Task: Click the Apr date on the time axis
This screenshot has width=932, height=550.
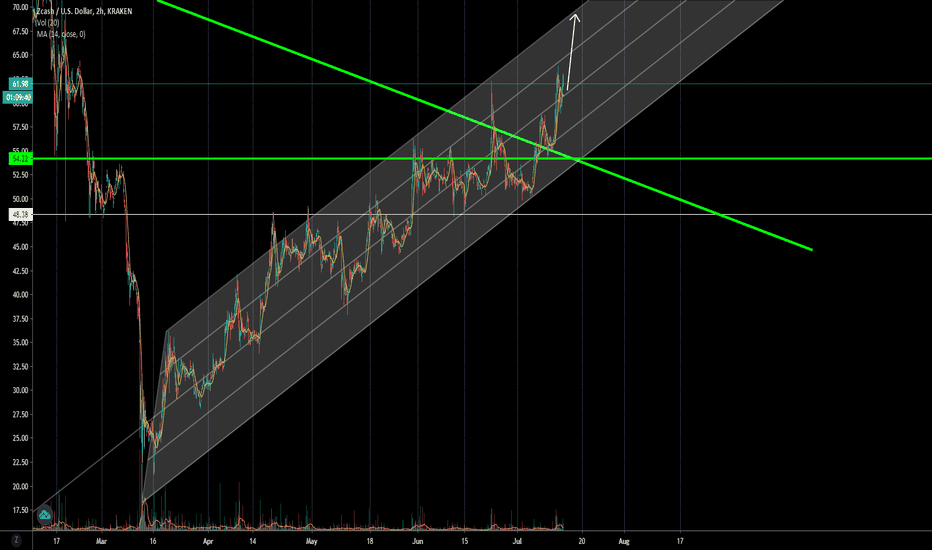Action: pyautogui.click(x=207, y=542)
